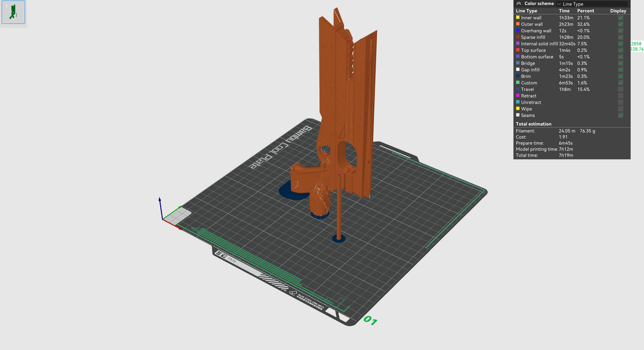The image size is (644, 350).
Task: Hide Inner wall lines in preview
Action: point(620,18)
